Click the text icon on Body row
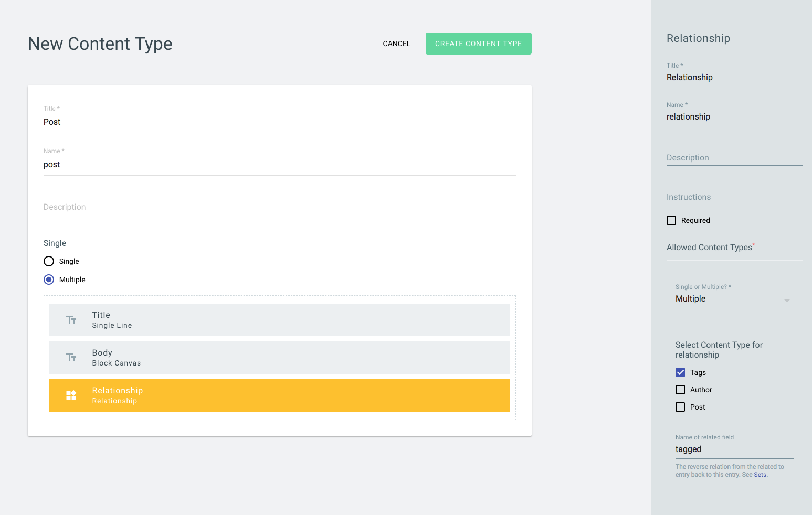Viewport: 812px width, 515px height. coord(71,358)
